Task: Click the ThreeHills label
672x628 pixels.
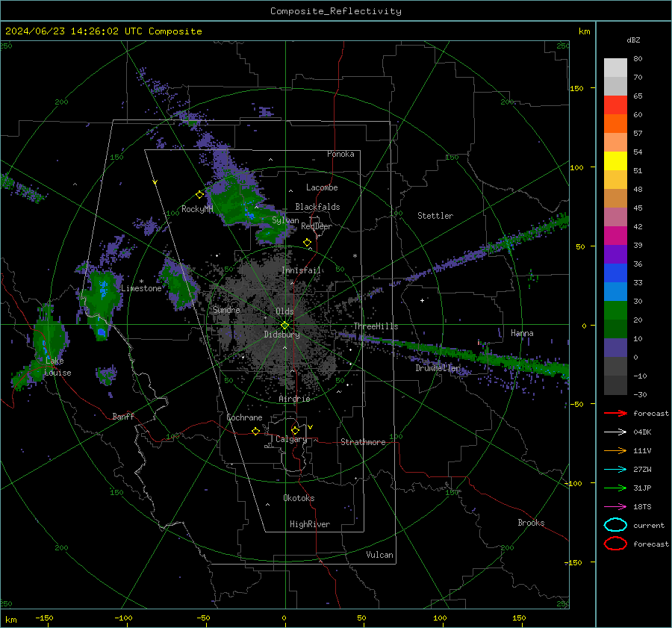Action: (376, 326)
